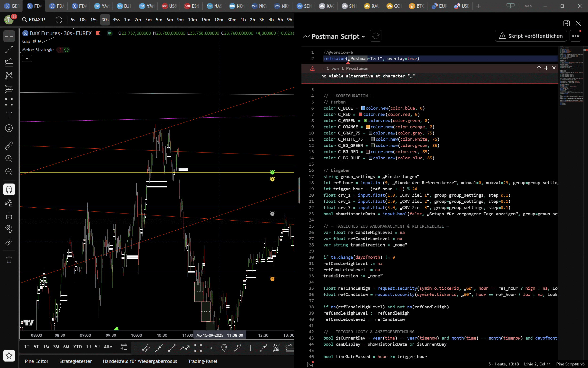This screenshot has height=368, width=588.
Task: Switch to the Trading-Panel tab
Action: click(203, 361)
